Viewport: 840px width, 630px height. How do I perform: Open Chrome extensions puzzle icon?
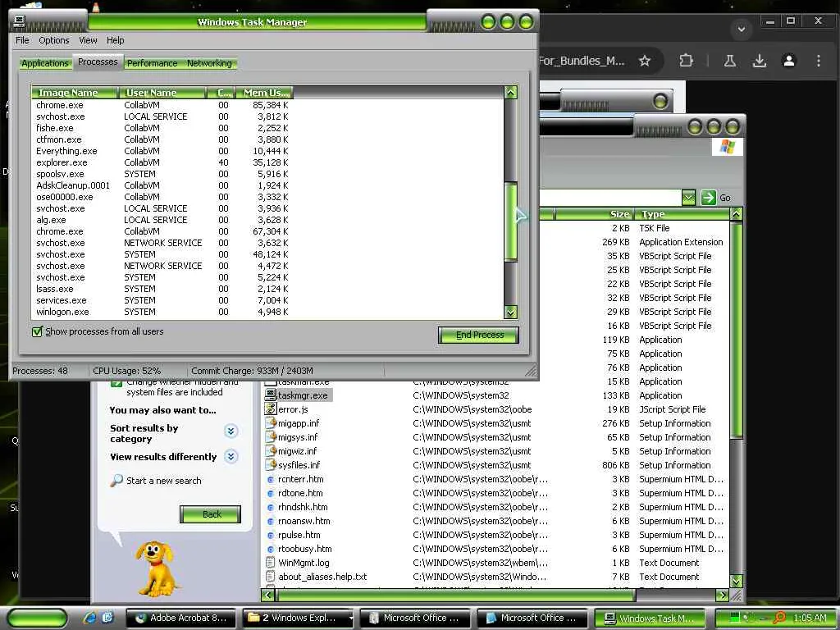686,61
